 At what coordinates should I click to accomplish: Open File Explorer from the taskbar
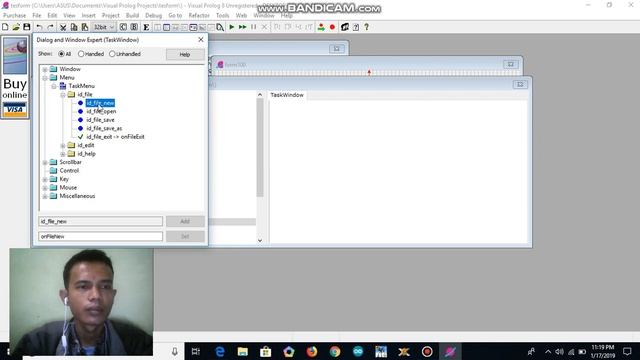pos(243,351)
